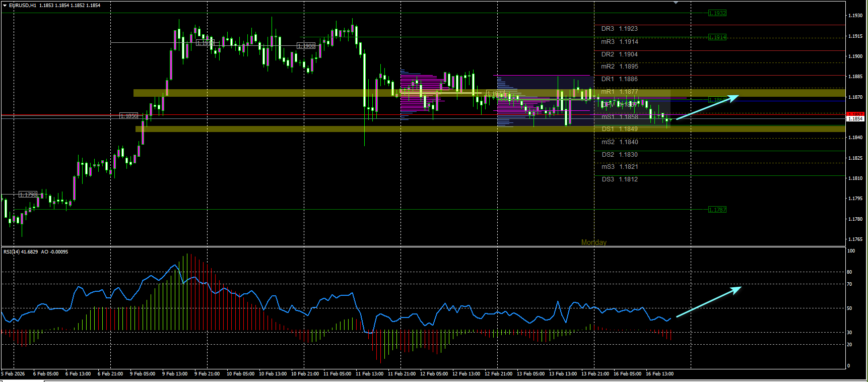Image resolution: width=868 pixels, height=382 pixels.
Task: Click the white 1.1854 current price marker
Action: pos(855,119)
